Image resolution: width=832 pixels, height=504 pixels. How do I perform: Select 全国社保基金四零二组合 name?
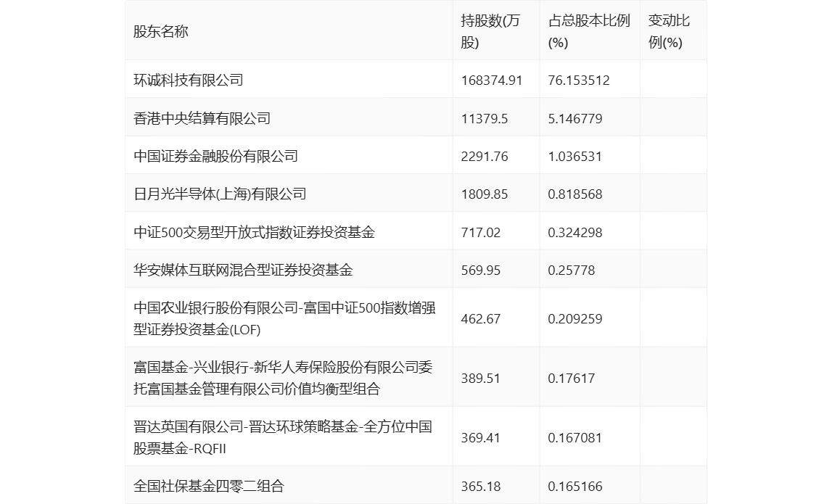[209, 486]
